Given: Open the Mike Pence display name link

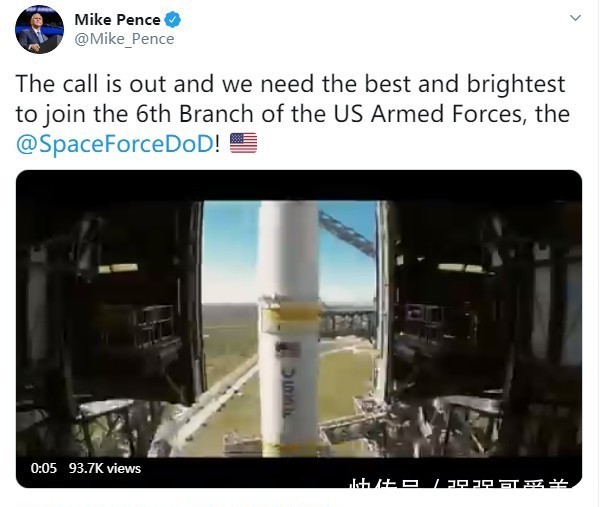Looking at the screenshot, I should point(117,20).
